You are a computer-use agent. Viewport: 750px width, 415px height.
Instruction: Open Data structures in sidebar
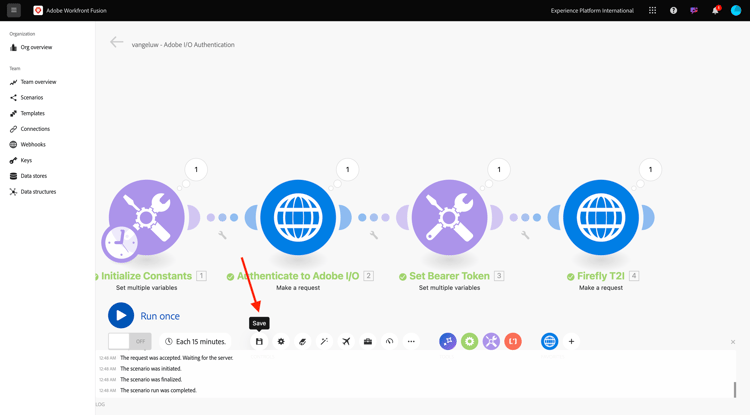click(33, 192)
